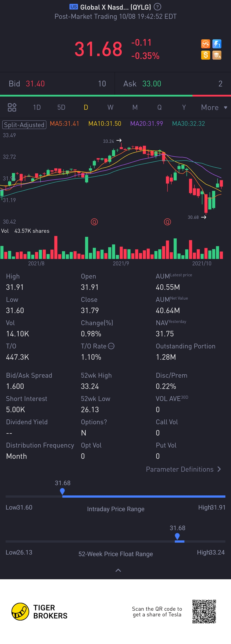This screenshot has height=644, width=231.
Task: Tap the second Q earnings marker on chart
Action: [x=167, y=222]
